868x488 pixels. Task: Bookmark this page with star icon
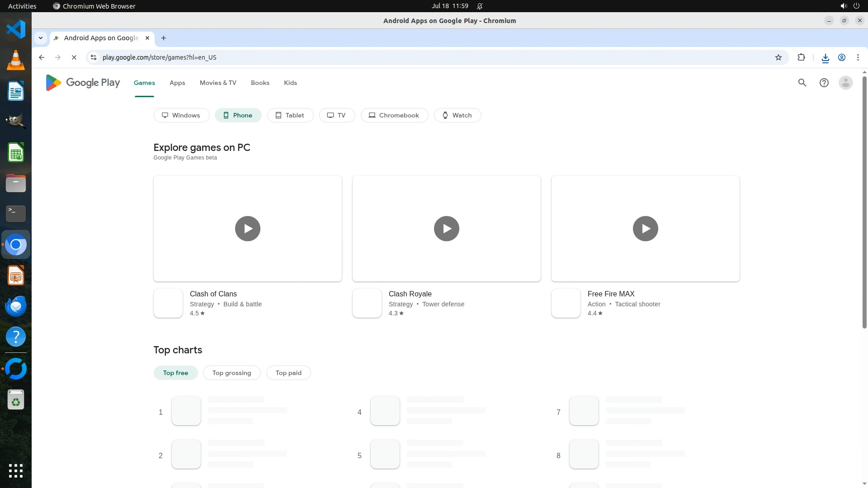point(778,57)
